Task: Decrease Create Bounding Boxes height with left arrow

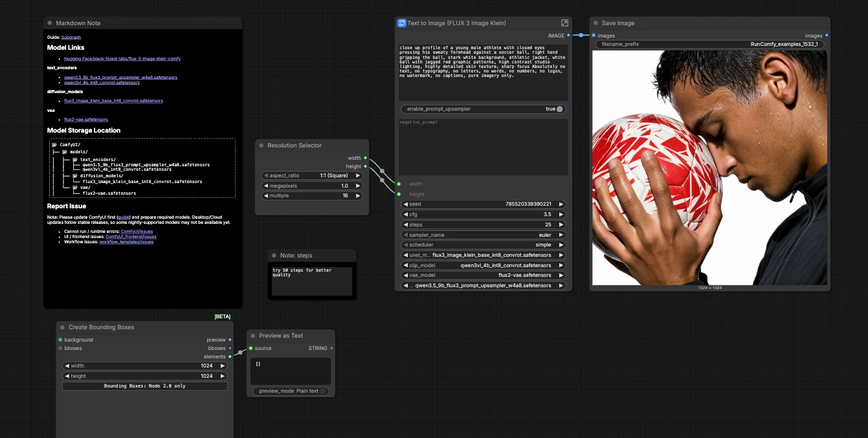Action: (66, 376)
